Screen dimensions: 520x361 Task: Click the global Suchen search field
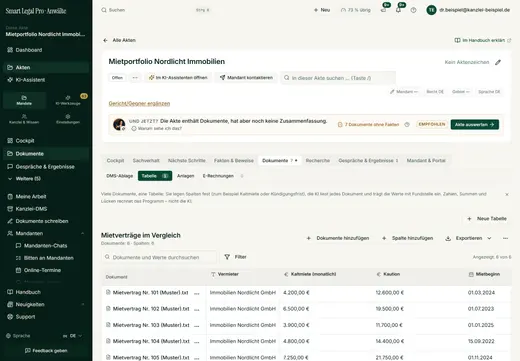pyautogui.click(x=156, y=10)
